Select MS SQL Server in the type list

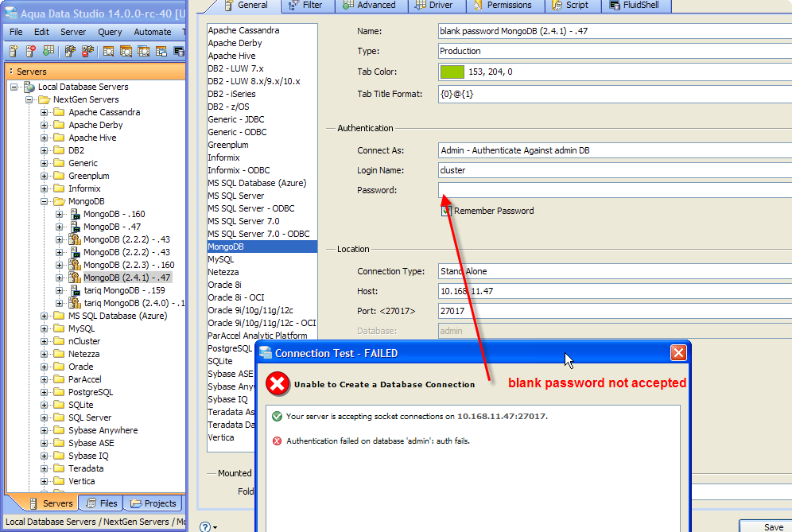pyautogui.click(x=262, y=196)
